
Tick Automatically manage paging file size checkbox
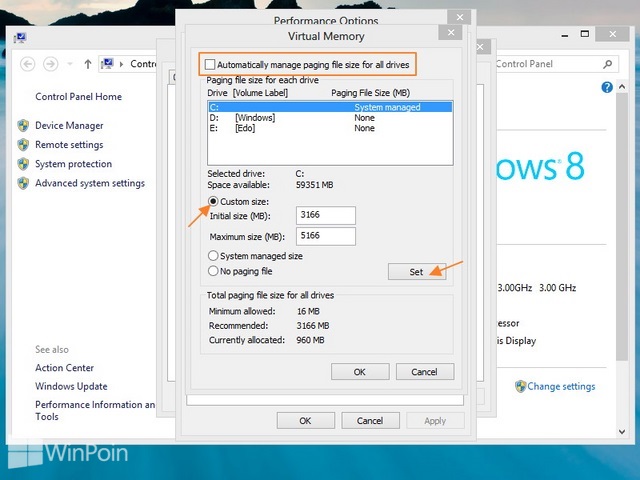[x=210, y=64]
